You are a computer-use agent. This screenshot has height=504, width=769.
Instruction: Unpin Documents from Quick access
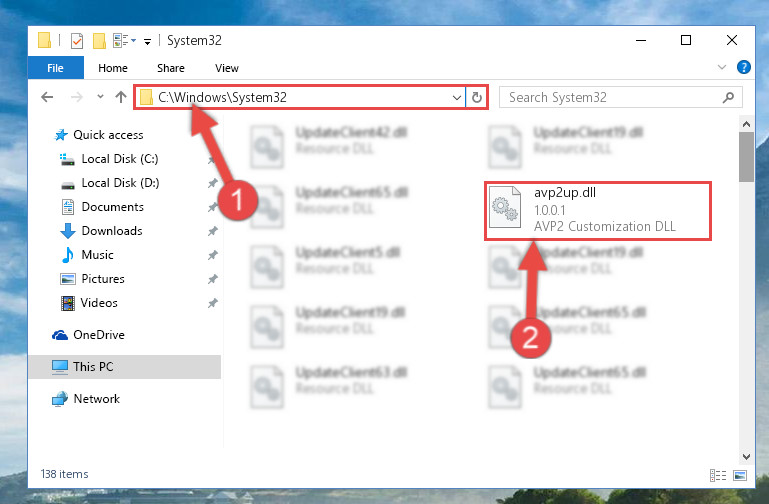tap(212, 207)
